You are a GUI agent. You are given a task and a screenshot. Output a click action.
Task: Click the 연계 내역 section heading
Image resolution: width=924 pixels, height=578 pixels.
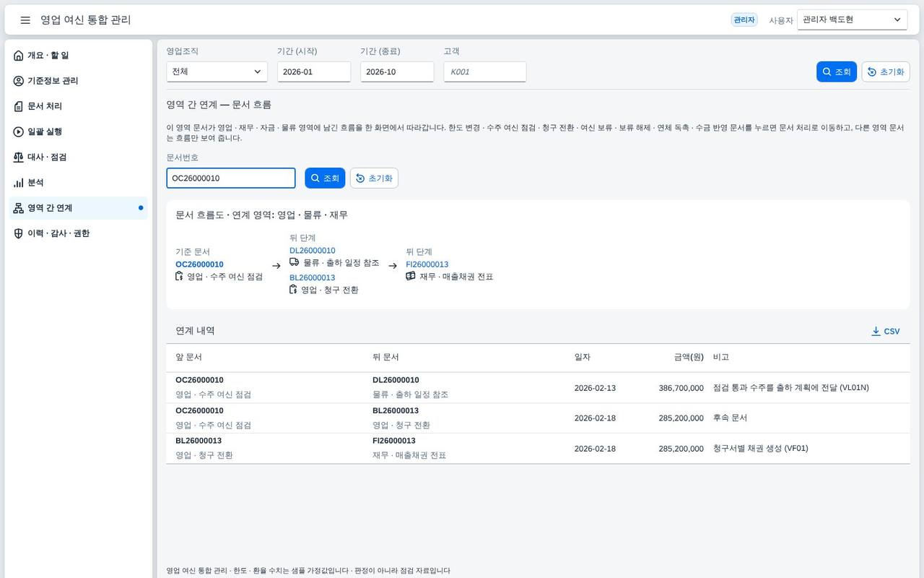pos(195,331)
